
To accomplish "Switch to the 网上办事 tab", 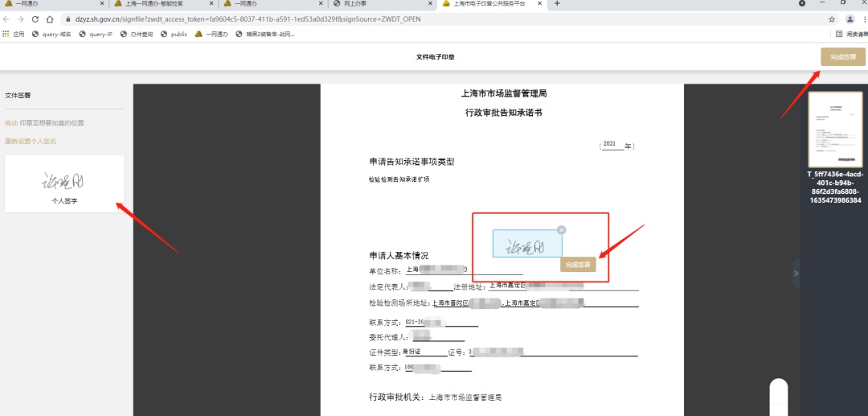I will coord(383,3).
